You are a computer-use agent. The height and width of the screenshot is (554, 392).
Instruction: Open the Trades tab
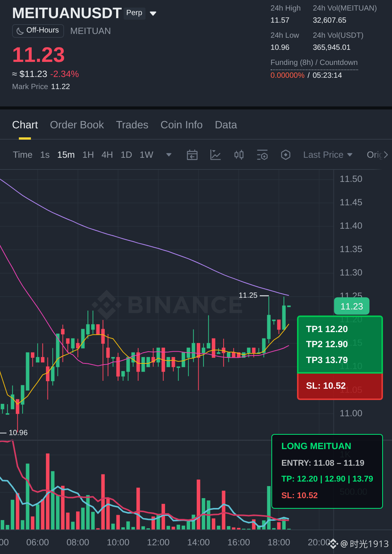pos(132,125)
